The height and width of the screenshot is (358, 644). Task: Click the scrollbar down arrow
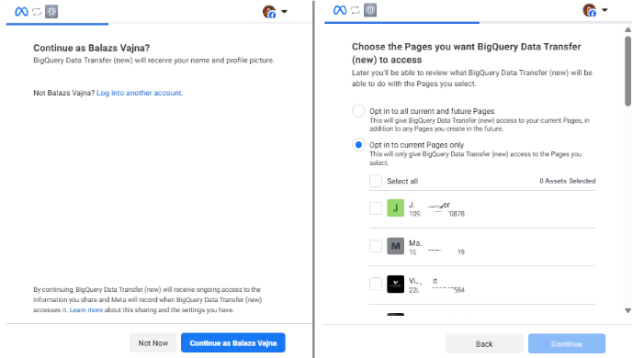(x=628, y=311)
